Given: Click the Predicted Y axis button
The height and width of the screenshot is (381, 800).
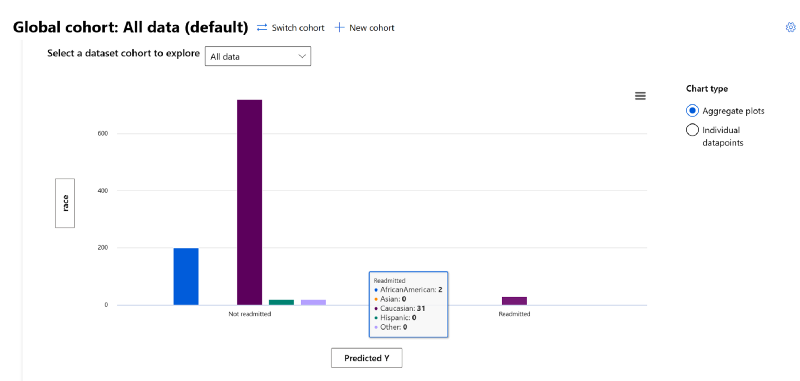Looking at the screenshot, I should 366,358.
